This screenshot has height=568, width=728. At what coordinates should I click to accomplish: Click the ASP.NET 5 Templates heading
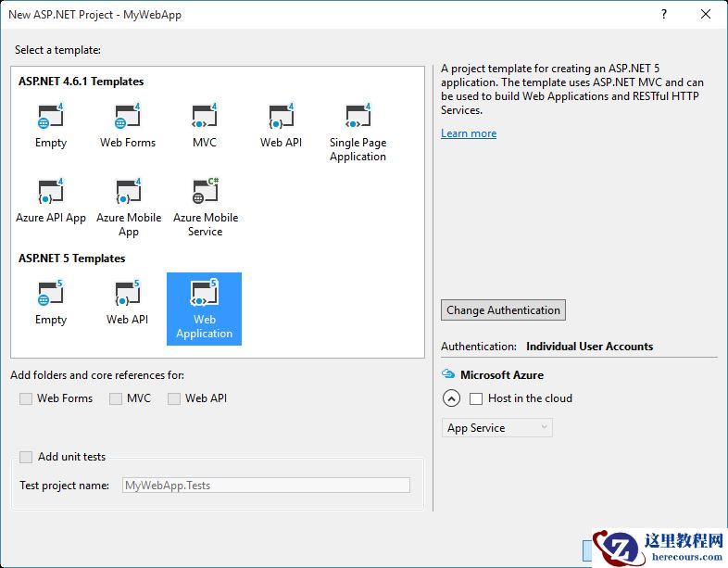coord(72,259)
